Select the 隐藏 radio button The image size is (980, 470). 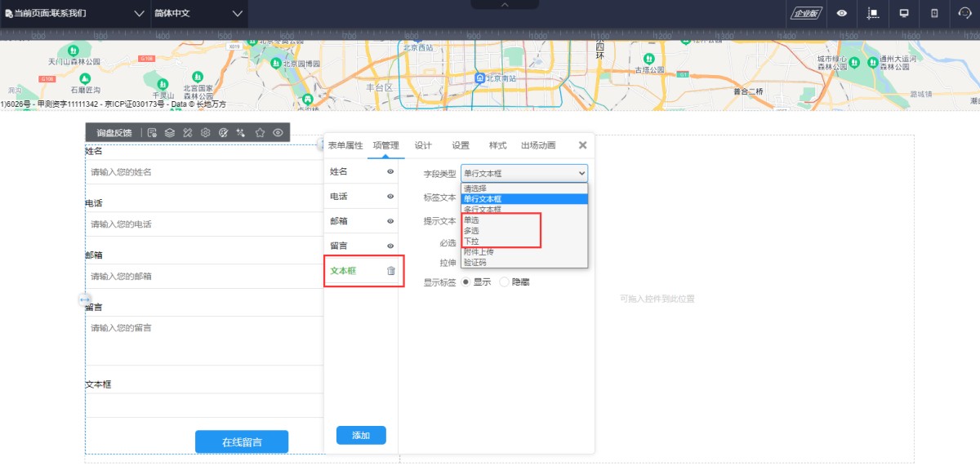point(504,282)
